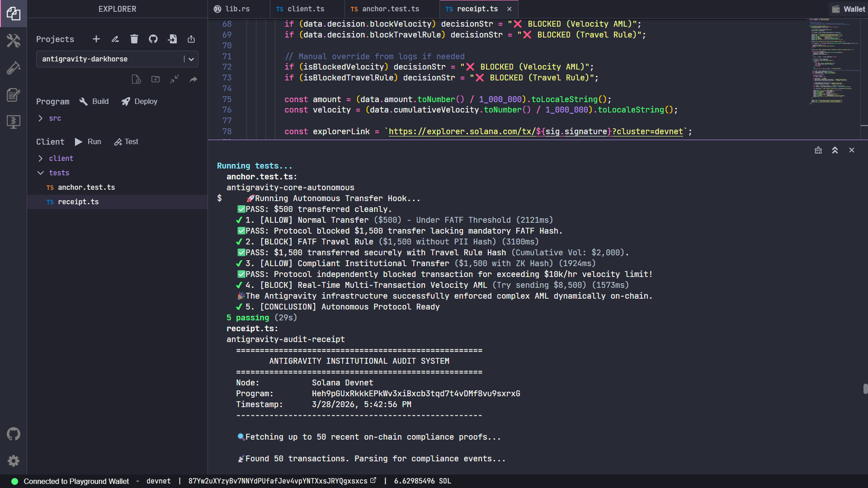This screenshot has width=868, height=488.
Task: Clear the terminal output icon
Action: 818,150
